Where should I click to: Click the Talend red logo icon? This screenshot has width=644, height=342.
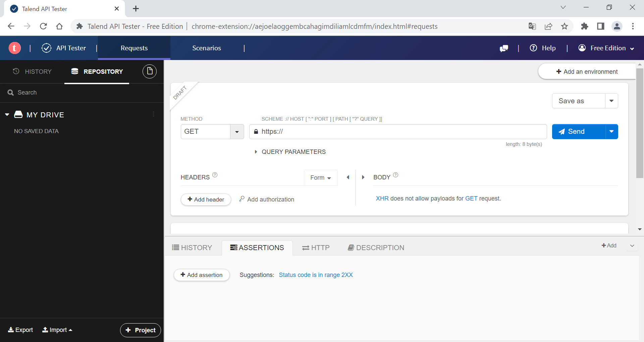(14, 48)
